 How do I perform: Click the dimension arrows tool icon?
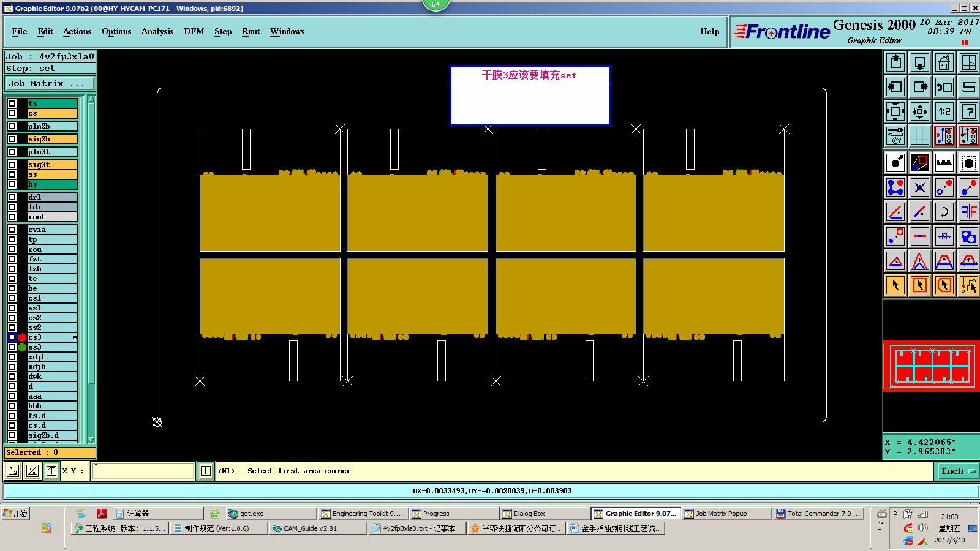(x=944, y=236)
